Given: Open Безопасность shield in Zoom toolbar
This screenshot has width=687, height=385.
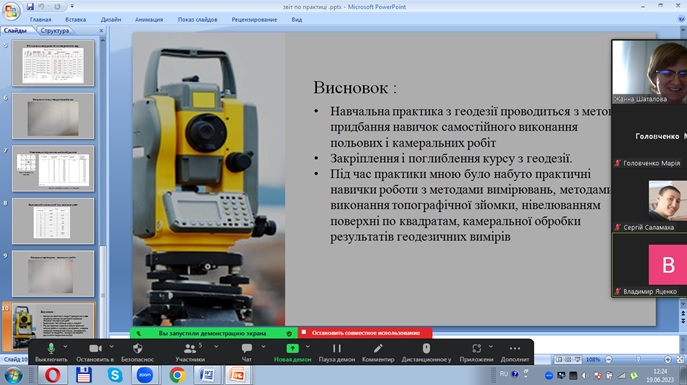Looking at the screenshot, I should pos(138,352).
